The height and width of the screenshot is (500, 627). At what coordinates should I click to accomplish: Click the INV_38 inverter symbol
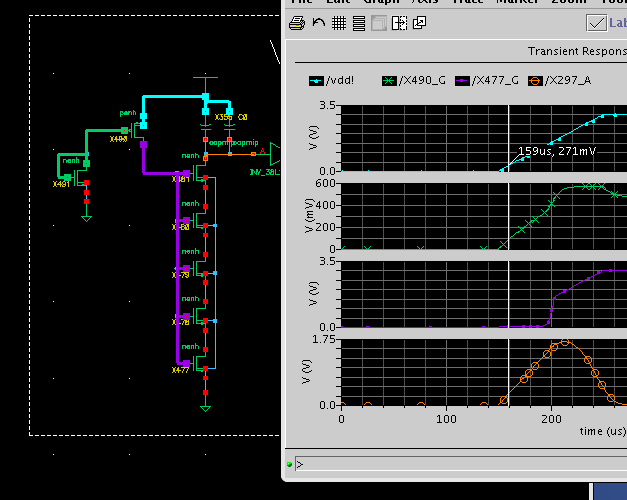tap(274, 153)
